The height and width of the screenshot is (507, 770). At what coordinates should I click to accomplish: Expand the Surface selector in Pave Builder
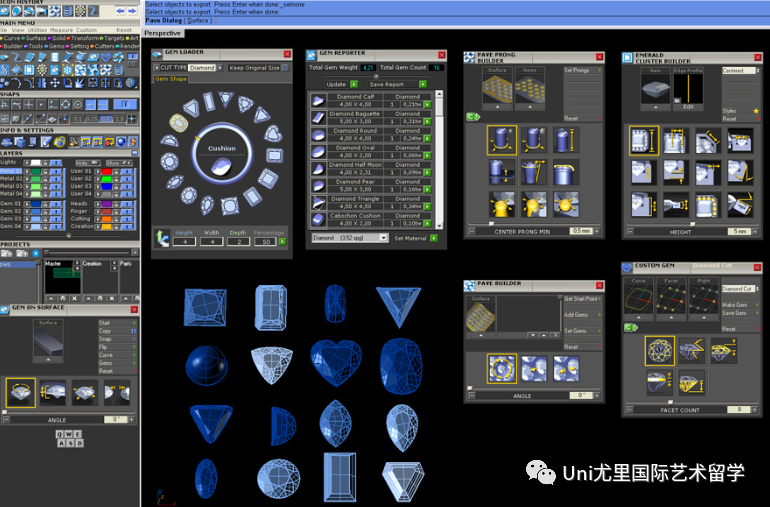(481, 335)
